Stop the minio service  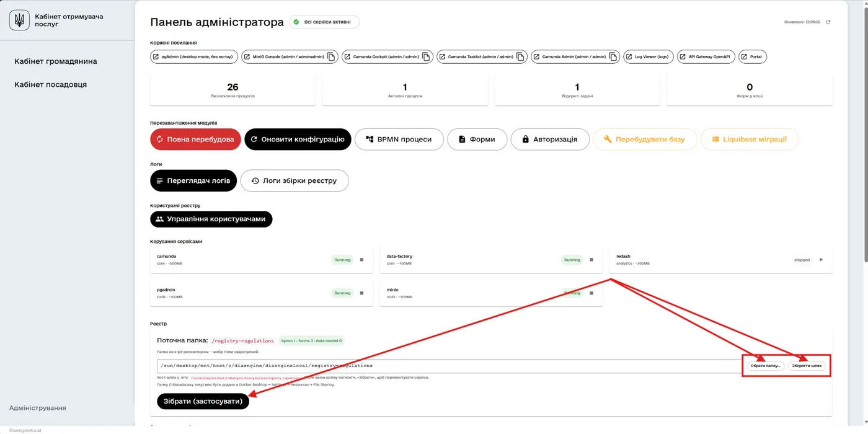[591, 293]
